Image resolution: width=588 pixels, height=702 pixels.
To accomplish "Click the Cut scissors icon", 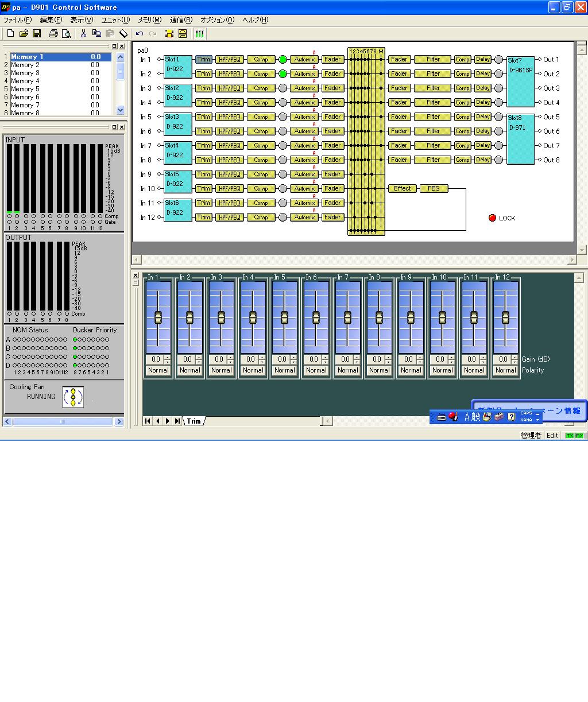I will tap(83, 34).
